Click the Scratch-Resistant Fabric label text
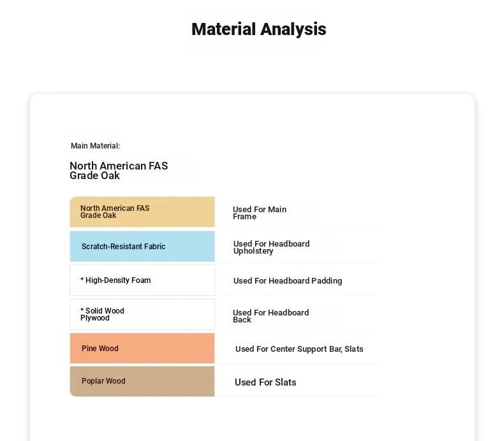The height and width of the screenshot is (441, 504). pos(123,247)
